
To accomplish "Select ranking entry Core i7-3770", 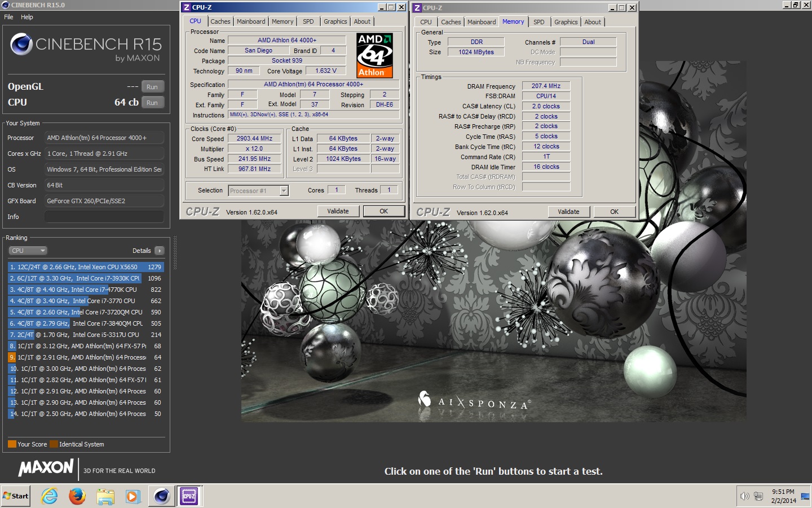I will (x=86, y=301).
